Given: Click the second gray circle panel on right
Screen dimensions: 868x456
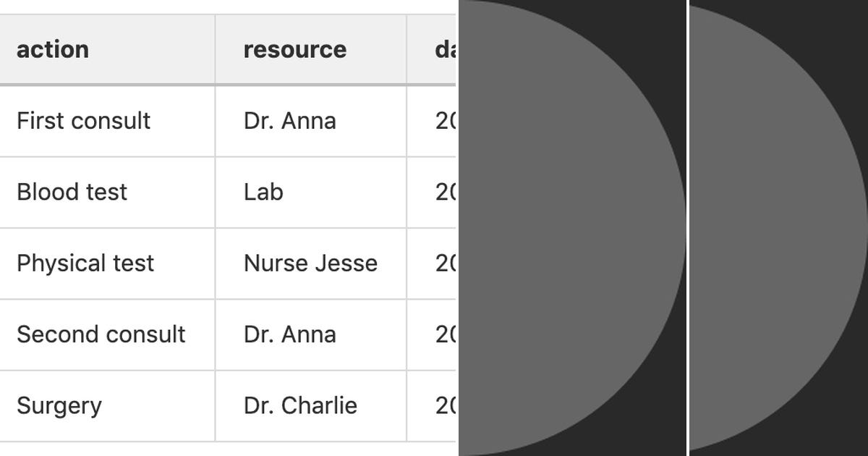Looking at the screenshot, I should (x=778, y=228).
